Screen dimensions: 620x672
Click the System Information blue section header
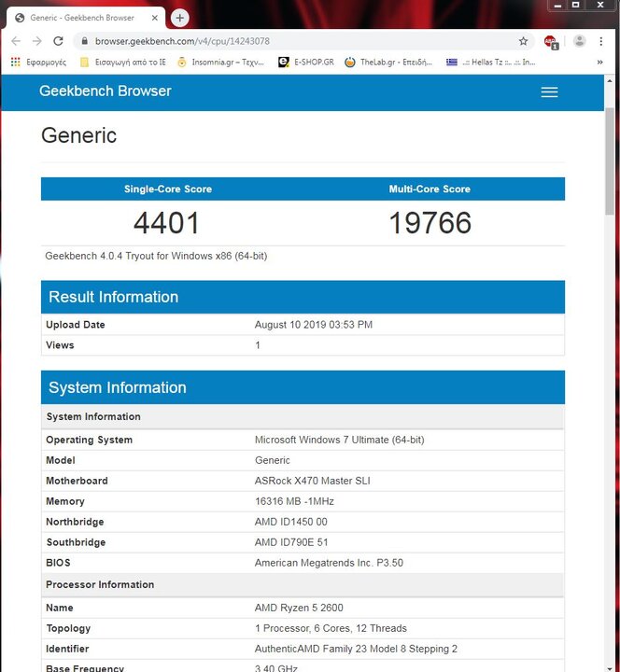pos(303,387)
